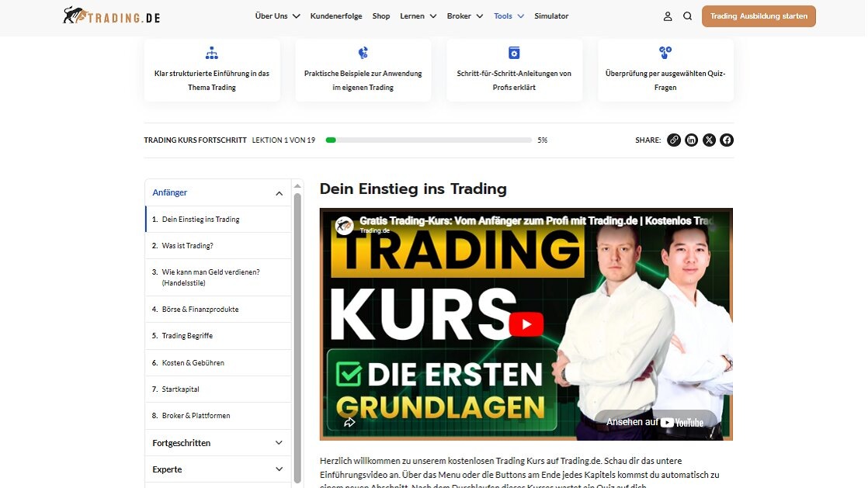This screenshot has width=868, height=488.
Task: Click the YouTube video share arrow icon
Action: point(349,422)
